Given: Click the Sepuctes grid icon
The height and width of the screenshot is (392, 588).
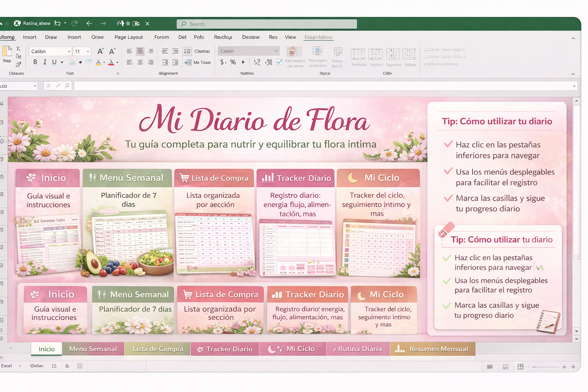Looking at the screenshot, I should coord(393,54).
